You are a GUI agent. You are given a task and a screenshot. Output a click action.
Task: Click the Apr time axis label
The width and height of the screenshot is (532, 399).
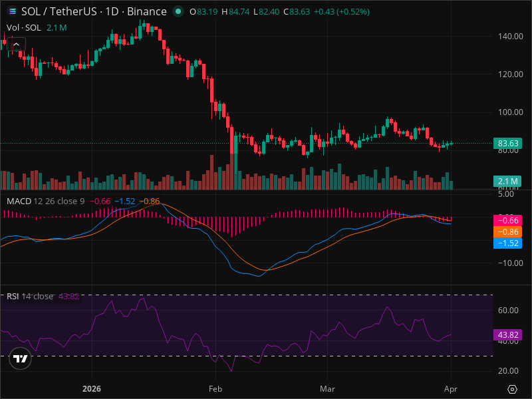coord(451,389)
